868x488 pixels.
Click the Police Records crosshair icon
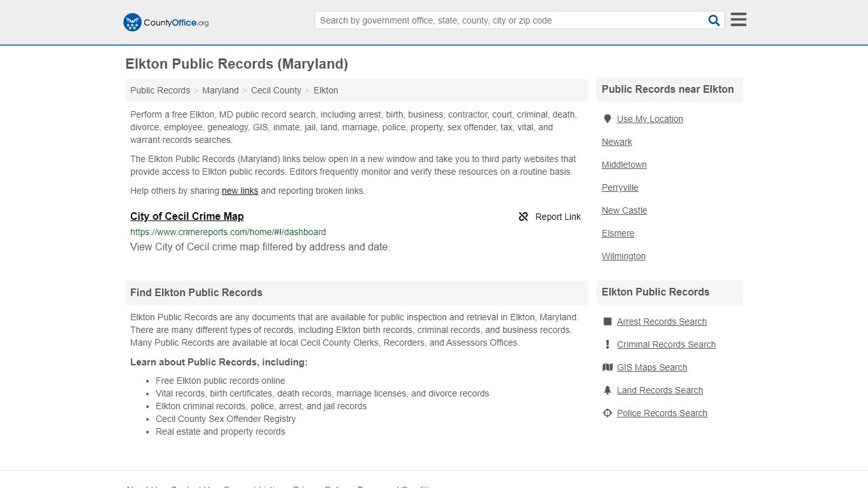607,413
